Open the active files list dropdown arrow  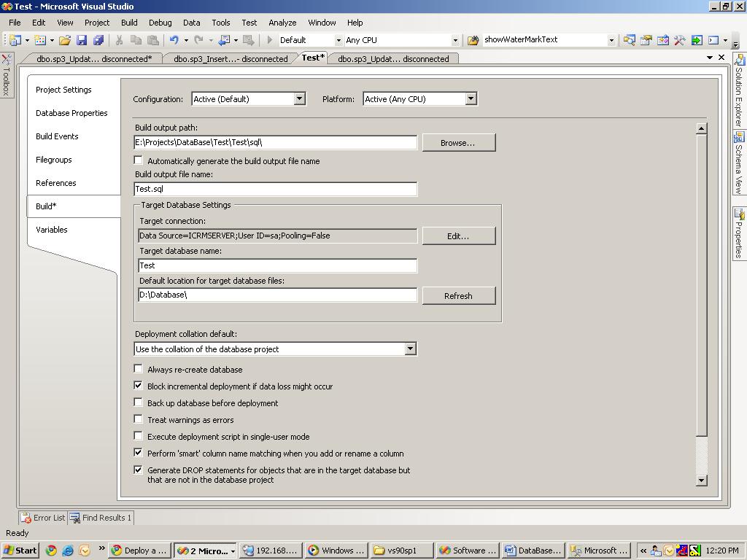709,58
